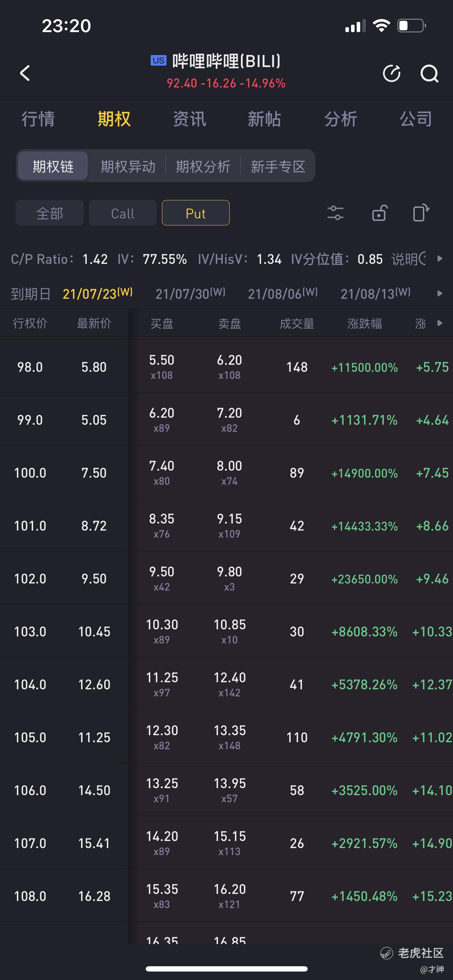Screen dimensions: 453x980
Task: Open the 102.0 strike put row
Action: coord(226,578)
